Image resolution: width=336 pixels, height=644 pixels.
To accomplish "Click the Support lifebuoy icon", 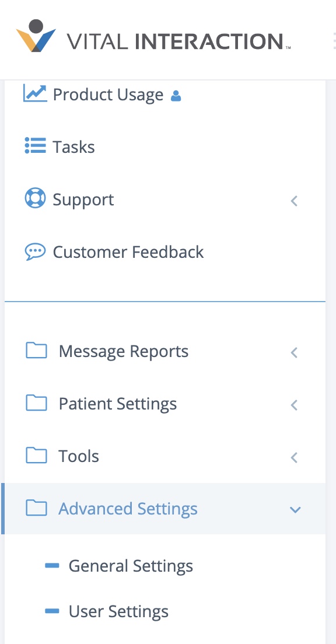I will (x=34, y=199).
